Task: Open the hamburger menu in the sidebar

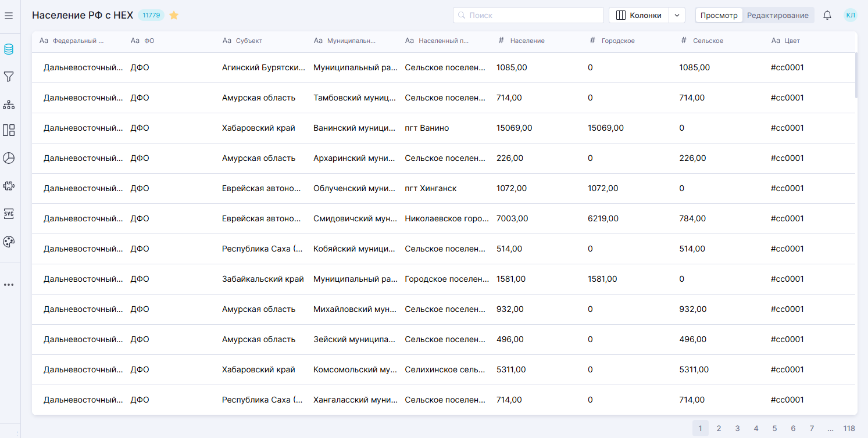Action: [x=9, y=16]
